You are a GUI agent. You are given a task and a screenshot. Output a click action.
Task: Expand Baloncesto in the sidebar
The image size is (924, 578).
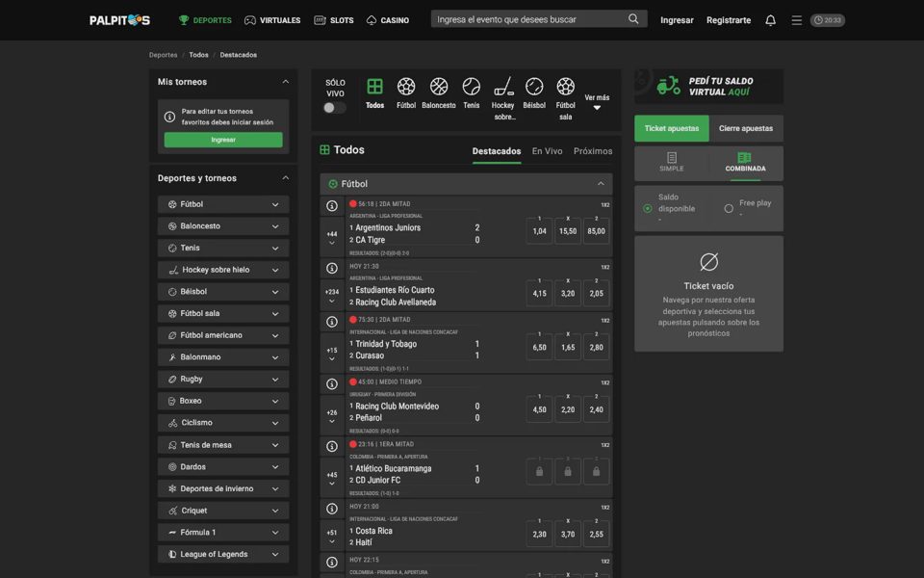tap(223, 225)
